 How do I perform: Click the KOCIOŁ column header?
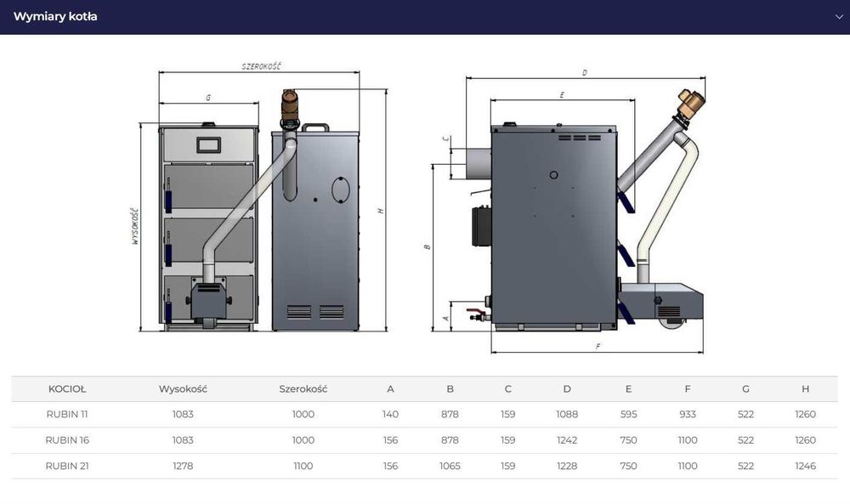[67, 389]
